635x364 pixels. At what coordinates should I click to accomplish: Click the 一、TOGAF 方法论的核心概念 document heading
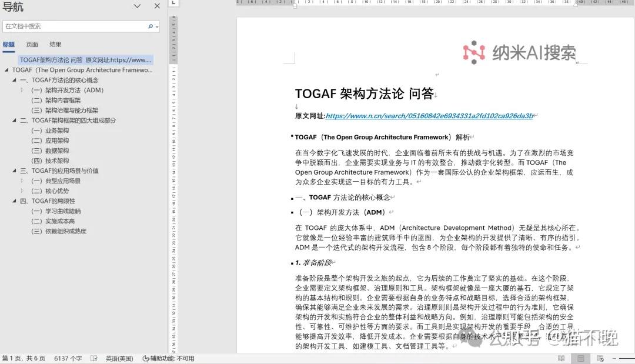click(x=343, y=198)
